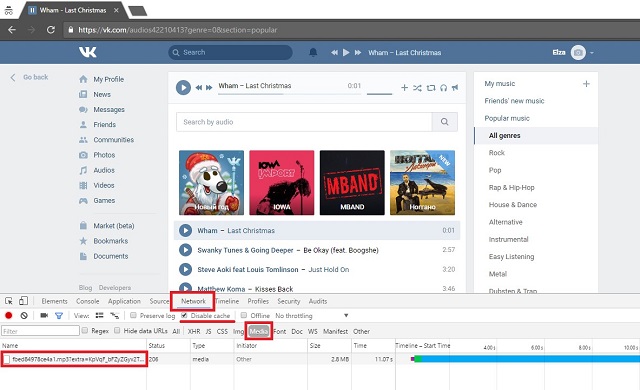The image size is (640, 390).
Task: Click the browser address bar
Action: (351, 30)
